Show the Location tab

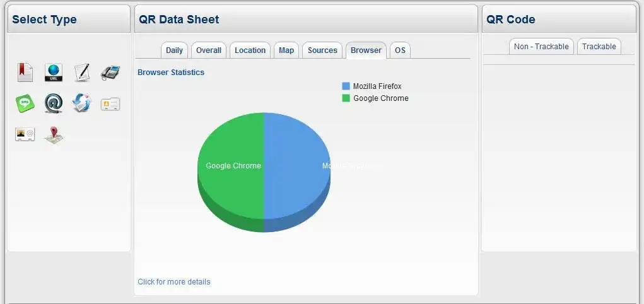tap(250, 50)
